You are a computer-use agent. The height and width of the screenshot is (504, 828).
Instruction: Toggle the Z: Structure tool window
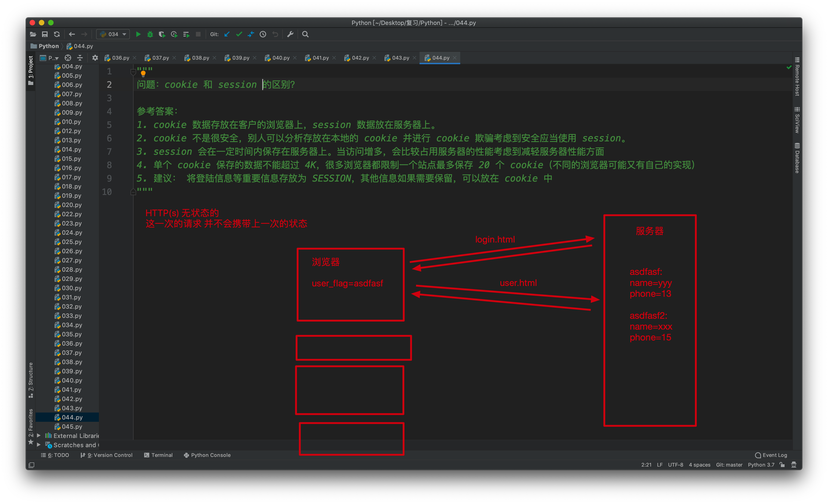click(x=30, y=380)
